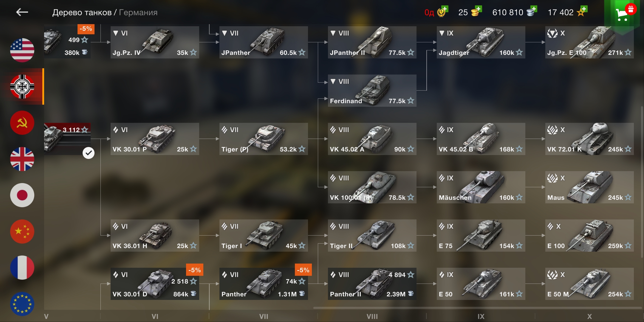Open the European nations flag
The image size is (644, 322).
22,304
